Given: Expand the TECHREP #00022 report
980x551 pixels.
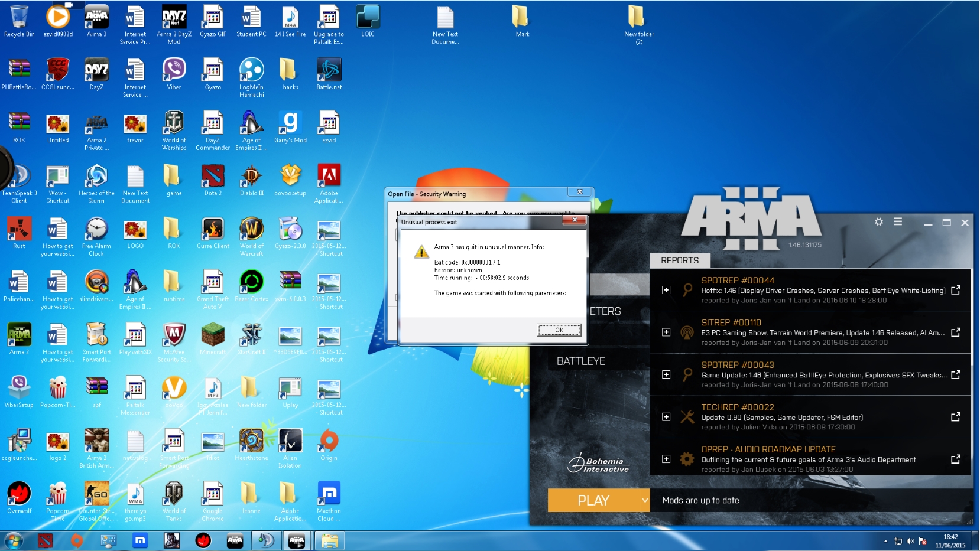Looking at the screenshot, I should pos(666,417).
